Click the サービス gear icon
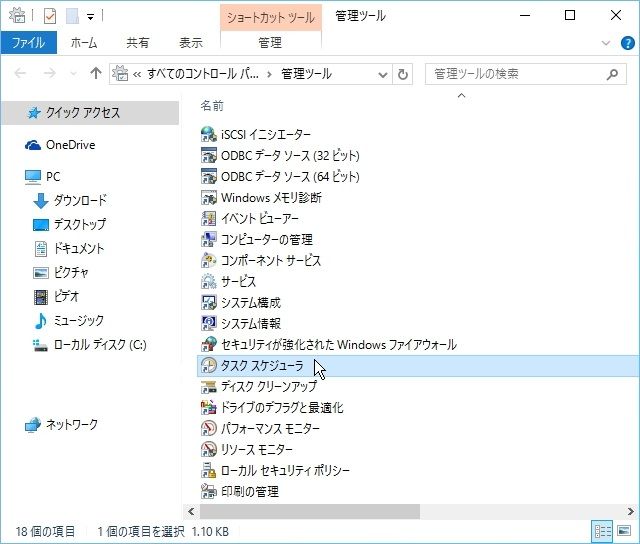The width and height of the screenshot is (640, 544). (209, 282)
